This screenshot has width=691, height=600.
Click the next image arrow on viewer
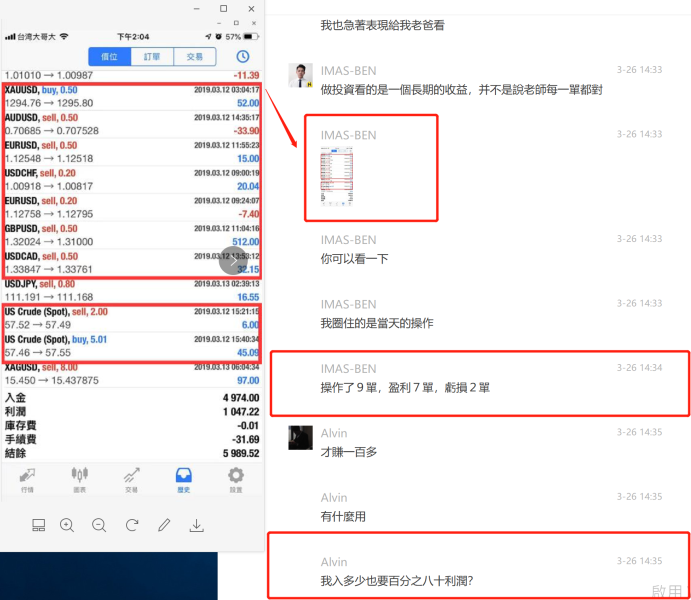232,262
